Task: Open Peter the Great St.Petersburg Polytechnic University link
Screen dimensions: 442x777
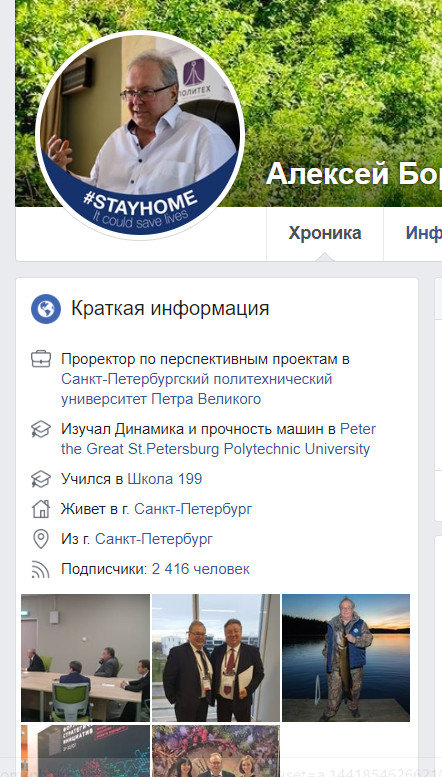Action: coord(218,439)
